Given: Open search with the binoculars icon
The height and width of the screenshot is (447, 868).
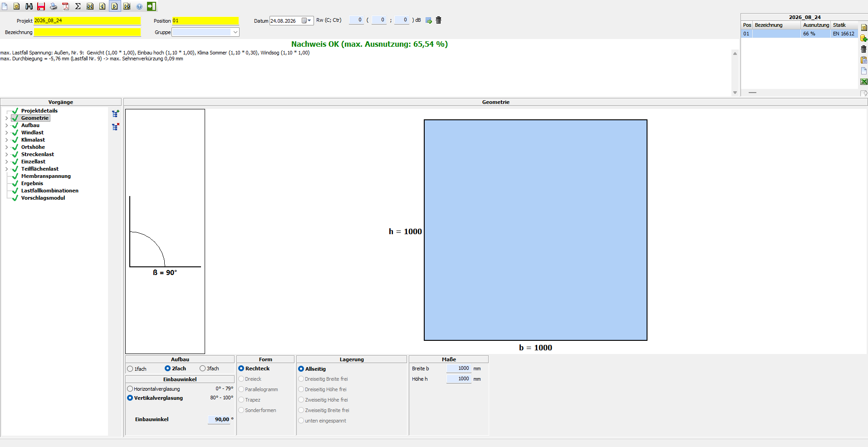Looking at the screenshot, I should click(x=29, y=6).
